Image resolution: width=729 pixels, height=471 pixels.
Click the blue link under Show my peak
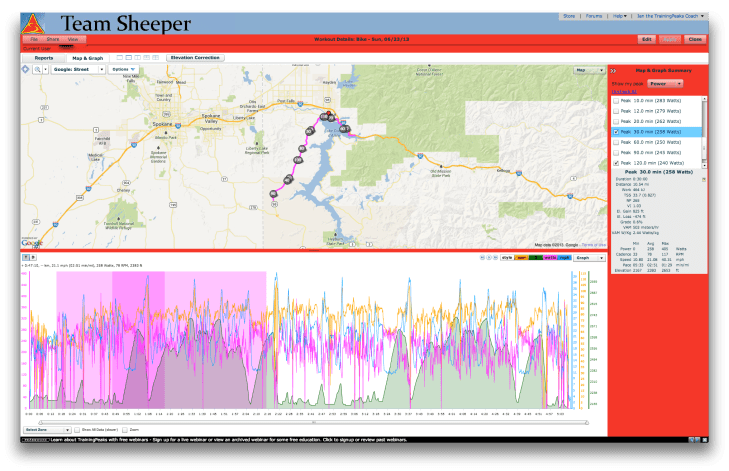pos(624,92)
